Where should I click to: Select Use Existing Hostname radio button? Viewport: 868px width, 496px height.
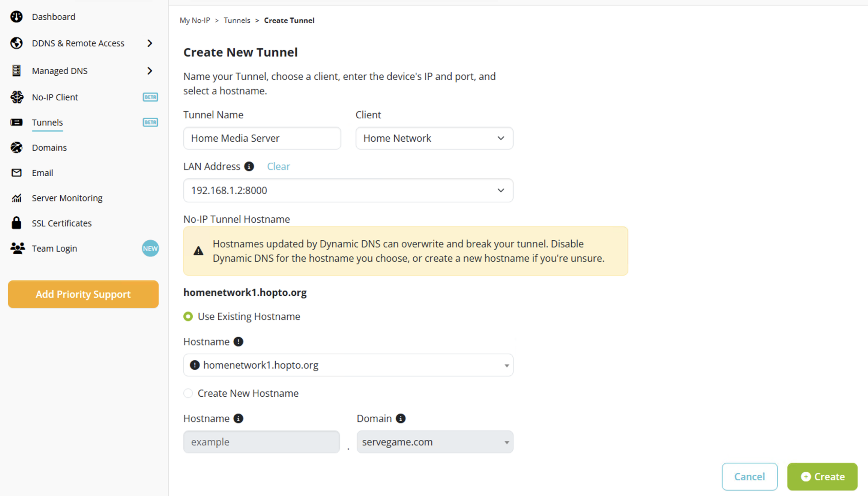click(x=188, y=316)
